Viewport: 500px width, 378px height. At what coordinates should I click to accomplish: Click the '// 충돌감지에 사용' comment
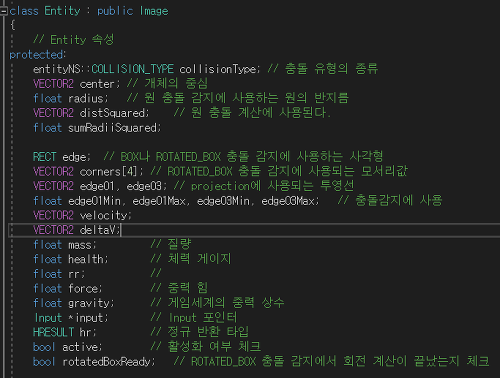390,201
